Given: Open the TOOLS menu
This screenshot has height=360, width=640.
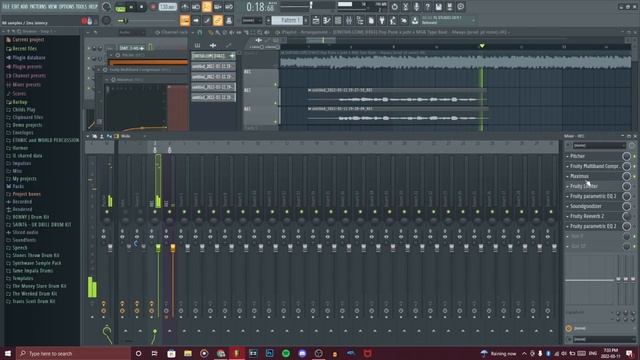Looking at the screenshot, I should (x=81, y=7).
